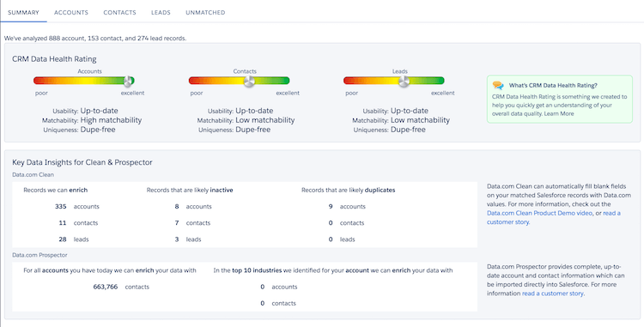Open the Prospector 'read a customer story' link
This screenshot has width=644, height=327.
click(553, 294)
